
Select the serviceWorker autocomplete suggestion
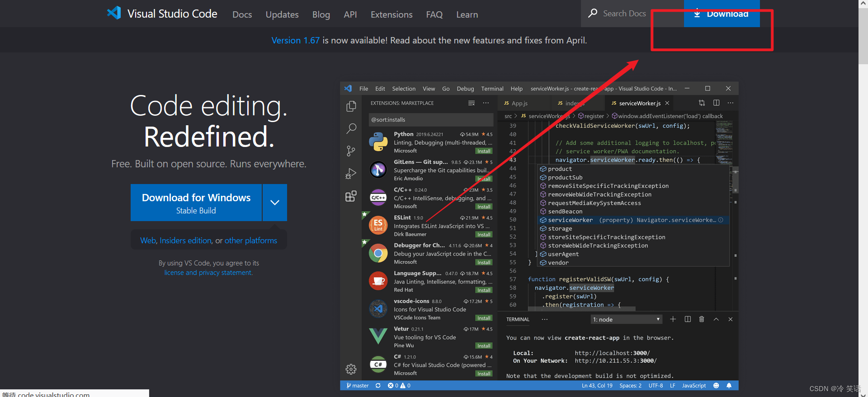632,220
